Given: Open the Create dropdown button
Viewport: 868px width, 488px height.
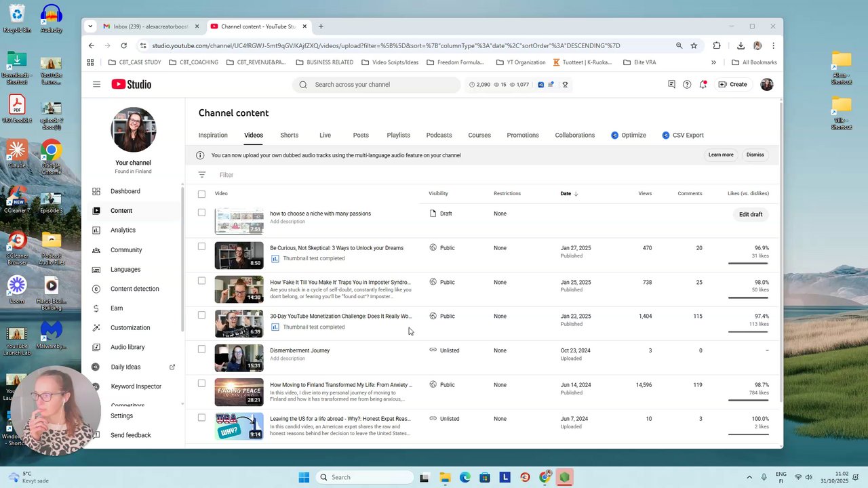Looking at the screenshot, I should point(732,85).
